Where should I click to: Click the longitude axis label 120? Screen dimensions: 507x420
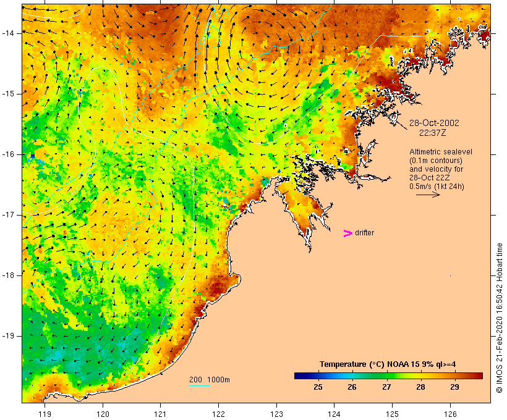tap(103, 414)
